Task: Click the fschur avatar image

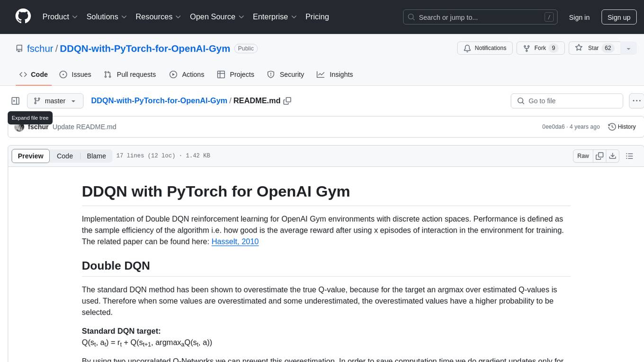Action: click(x=19, y=127)
